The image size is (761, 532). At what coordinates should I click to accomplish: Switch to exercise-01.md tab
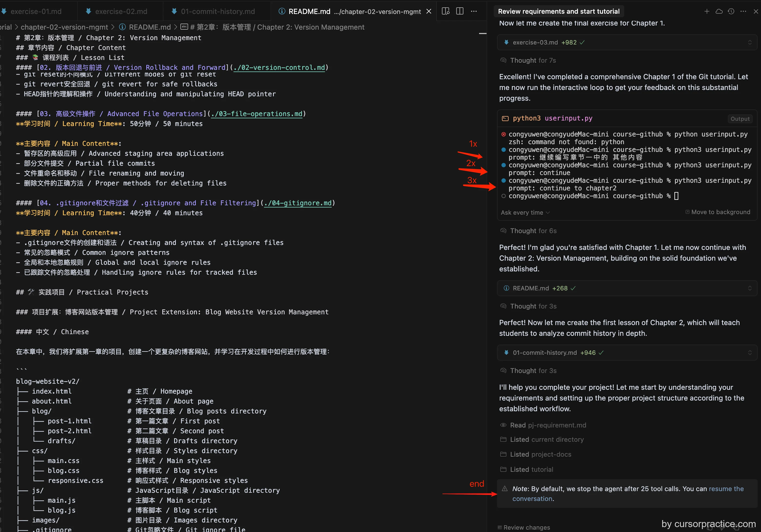coord(36,11)
